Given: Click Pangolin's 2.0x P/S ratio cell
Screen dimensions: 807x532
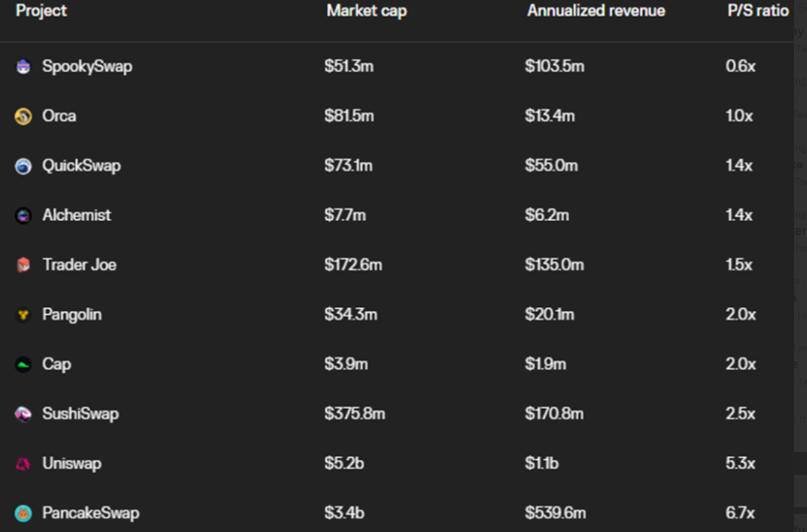Looking at the screenshot, I should [x=741, y=315].
